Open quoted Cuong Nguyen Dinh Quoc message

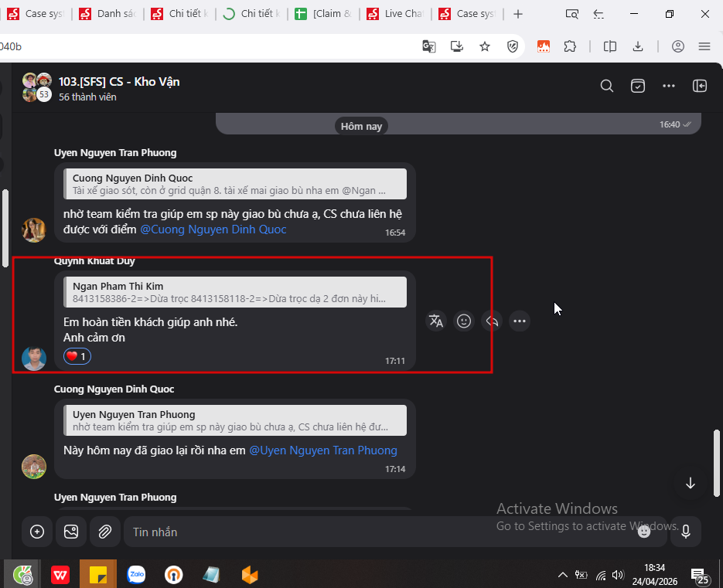pyautogui.click(x=235, y=184)
